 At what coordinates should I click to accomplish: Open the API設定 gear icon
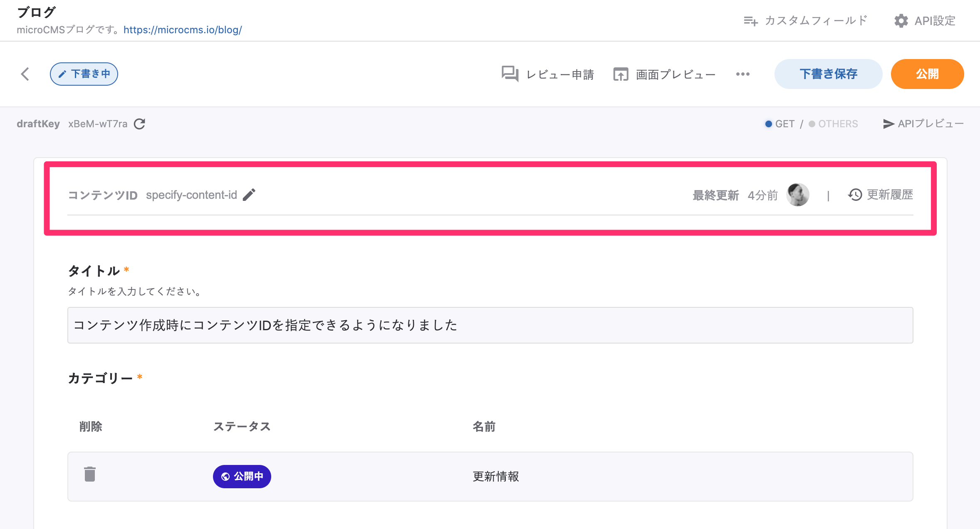click(901, 21)
